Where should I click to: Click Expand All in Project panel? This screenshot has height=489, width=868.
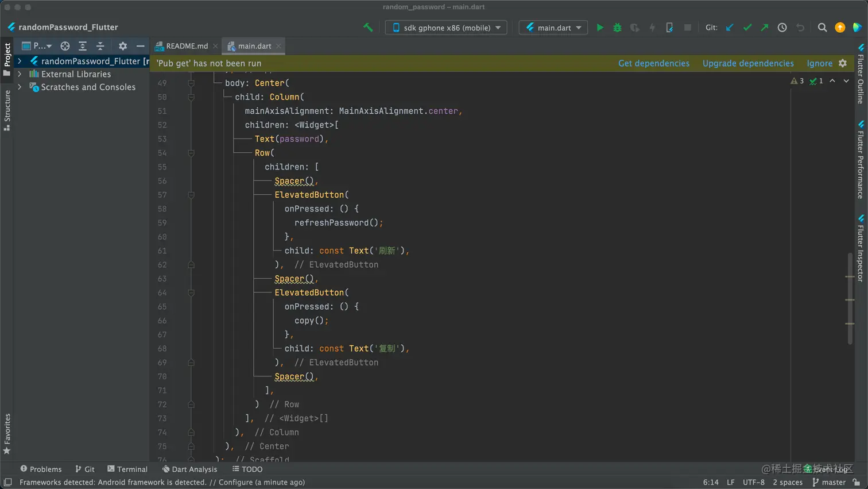pos(83,46)
